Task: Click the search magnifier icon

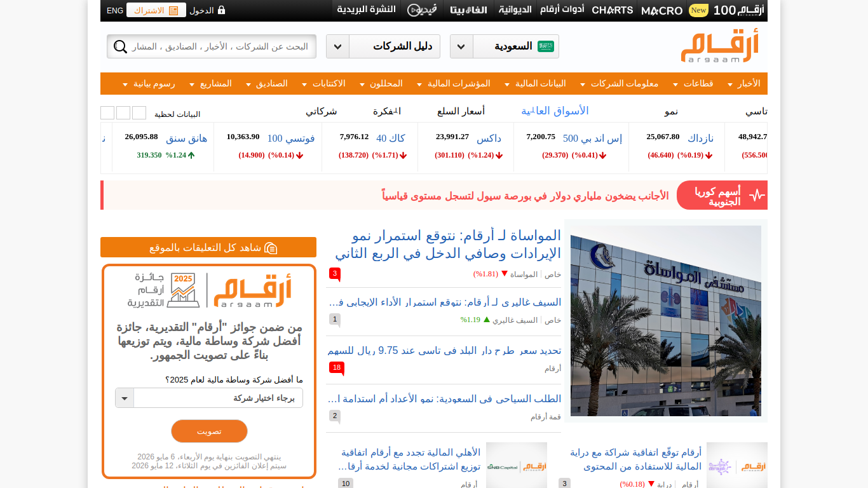Action: [x=120, y=46]
